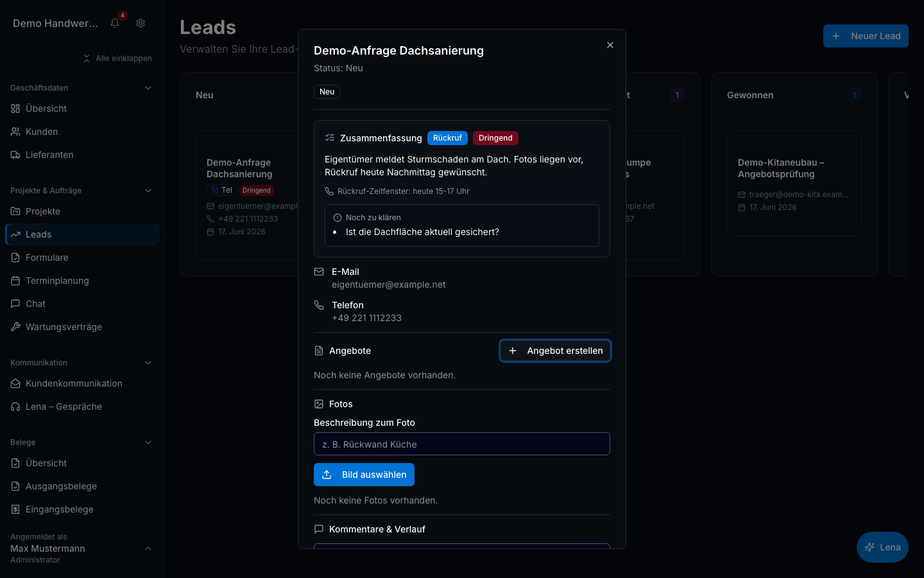Click the Rückruf tag in summary
924x578 pixels.
[x=447, y=138]
